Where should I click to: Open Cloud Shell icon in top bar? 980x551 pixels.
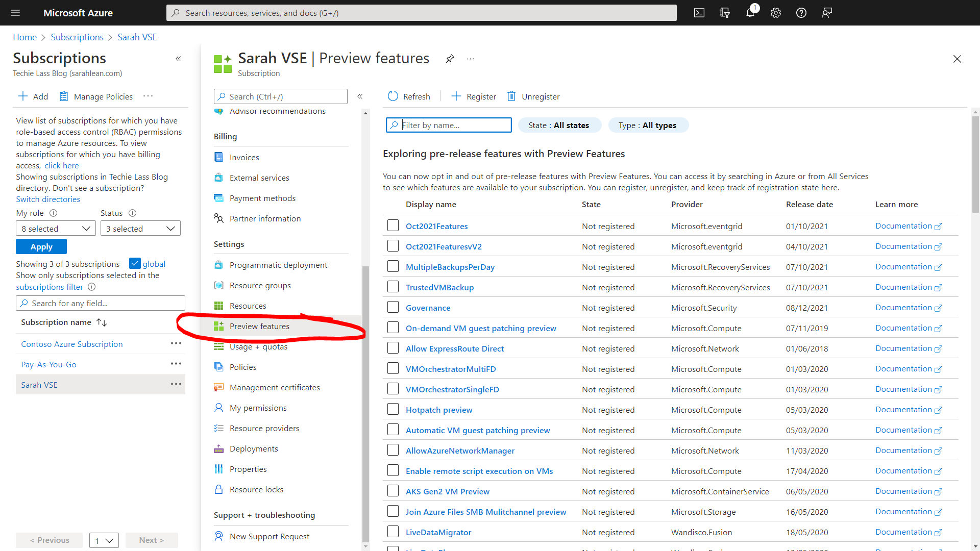(699, 13)
